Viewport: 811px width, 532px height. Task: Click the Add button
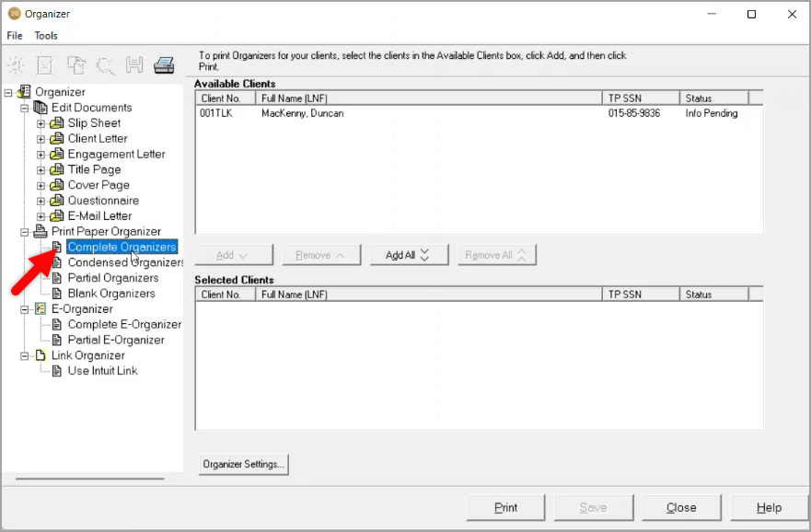(x=234, y=255)
